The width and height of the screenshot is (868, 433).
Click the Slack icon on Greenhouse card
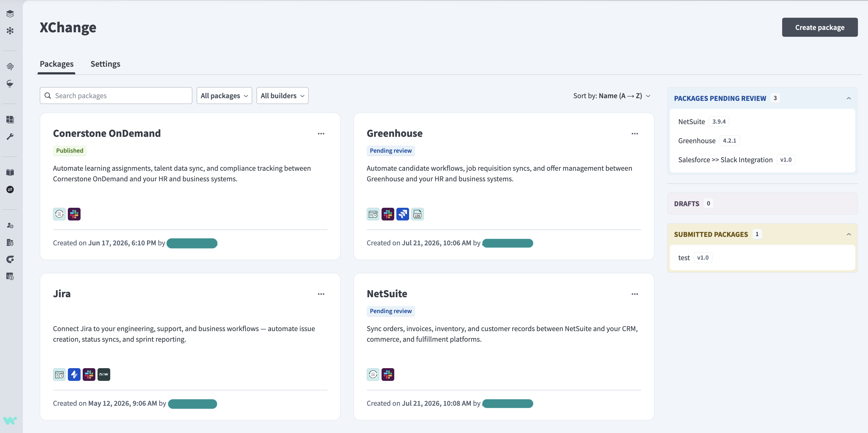coord(388,214)
